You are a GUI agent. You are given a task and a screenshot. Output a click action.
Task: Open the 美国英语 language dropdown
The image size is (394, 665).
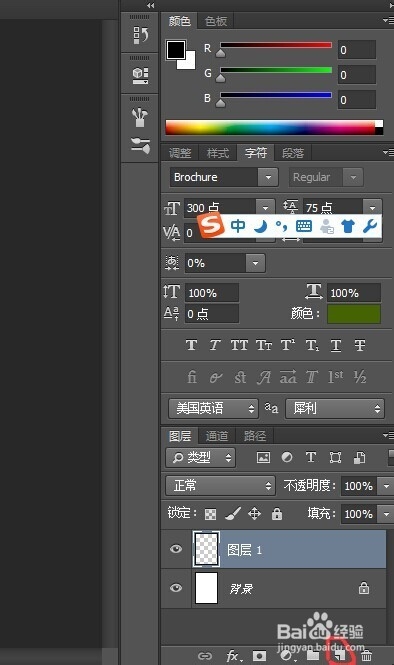coord(213,408)
